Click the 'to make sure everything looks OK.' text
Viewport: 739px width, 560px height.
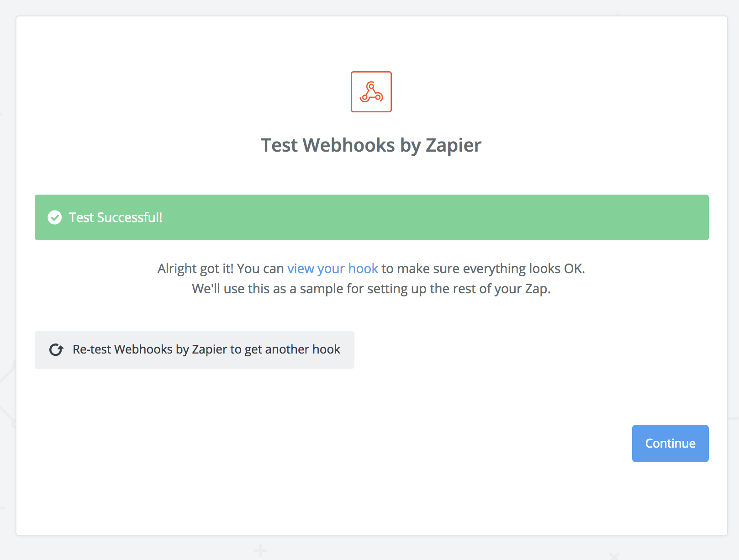pyautogui.click(x=483, y=269)
